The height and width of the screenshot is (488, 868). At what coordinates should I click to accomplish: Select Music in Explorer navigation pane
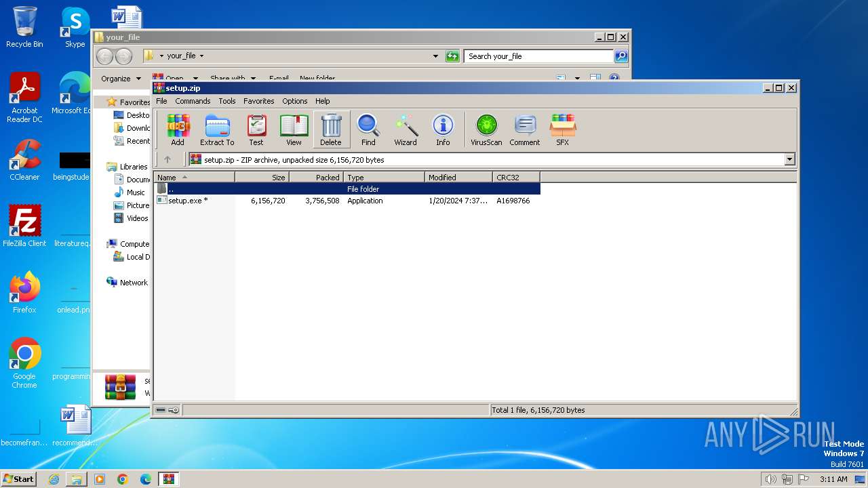130,192
